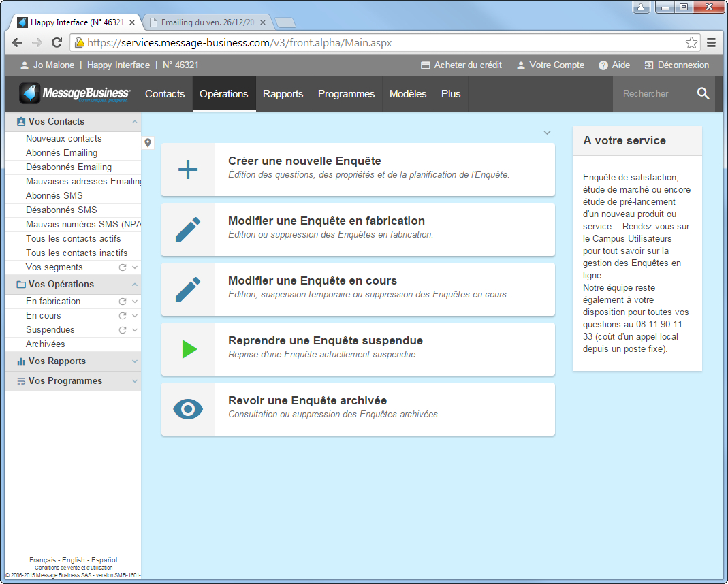
Task: Open dropdown arrow next to 'Suspendues'
Action: pyautogui.click(x=135, y=330)
